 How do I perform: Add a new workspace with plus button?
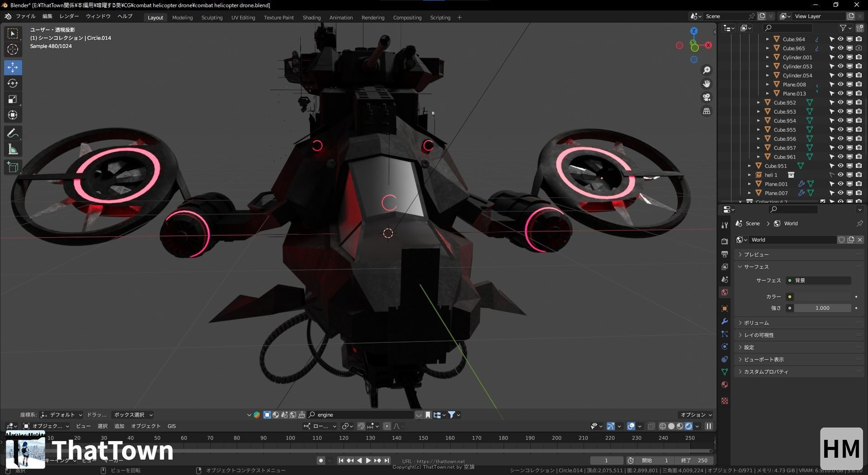pos(459,18)
